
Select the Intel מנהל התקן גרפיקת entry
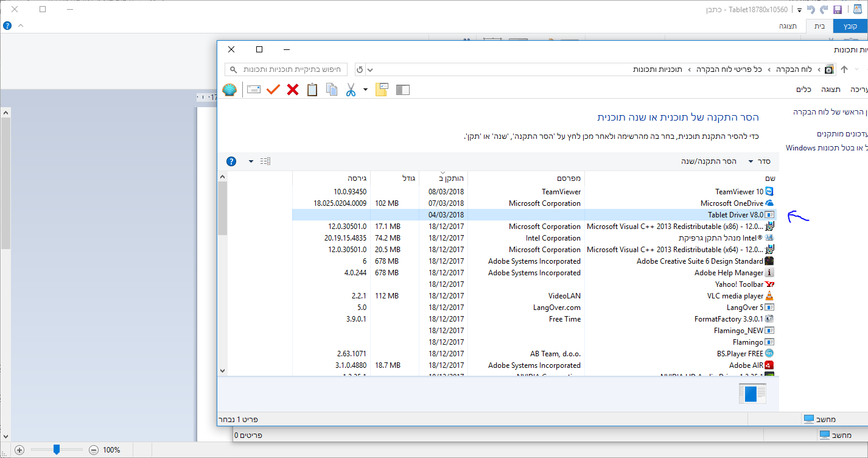click(534, 238)
